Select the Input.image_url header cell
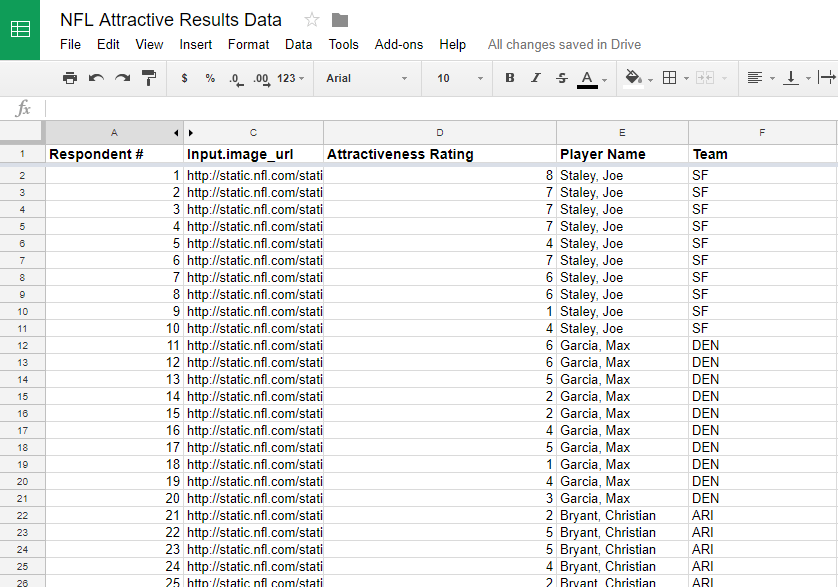 pos(253,154)
